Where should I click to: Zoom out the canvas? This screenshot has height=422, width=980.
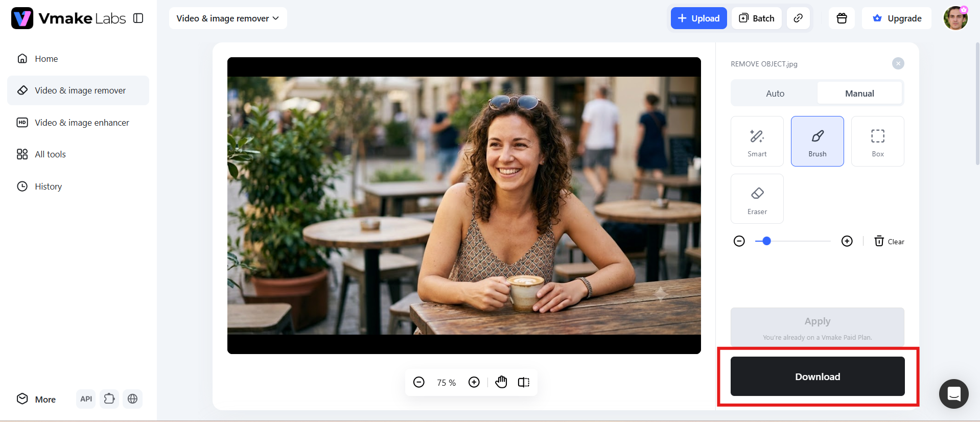pyautogui.click(x=419, y=382)
